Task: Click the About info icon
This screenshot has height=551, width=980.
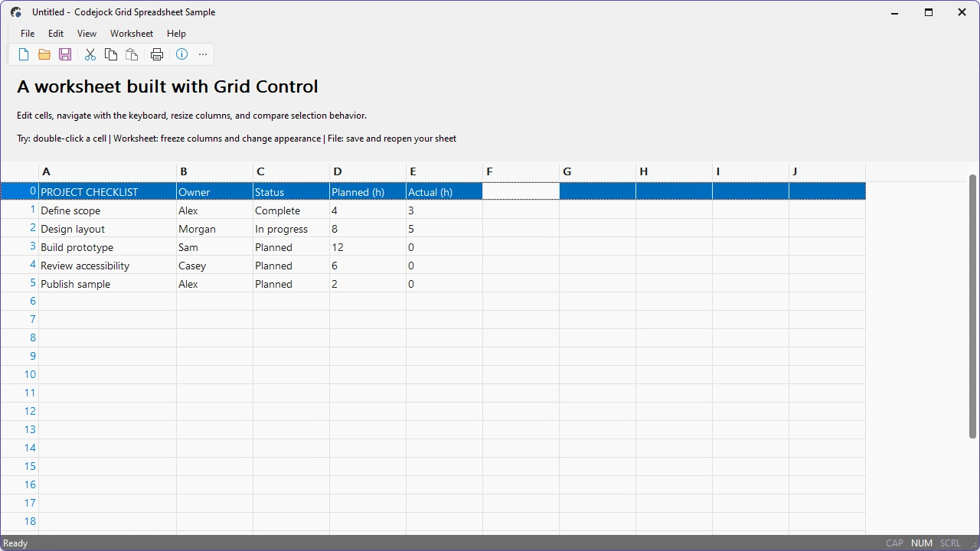Action: point(182,54)
